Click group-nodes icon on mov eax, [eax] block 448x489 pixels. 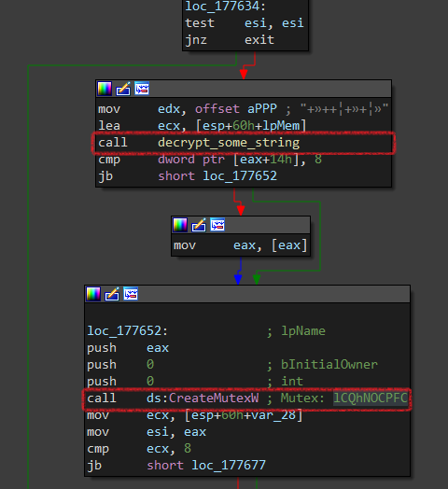pyautogui.click(x=217, y=225)
